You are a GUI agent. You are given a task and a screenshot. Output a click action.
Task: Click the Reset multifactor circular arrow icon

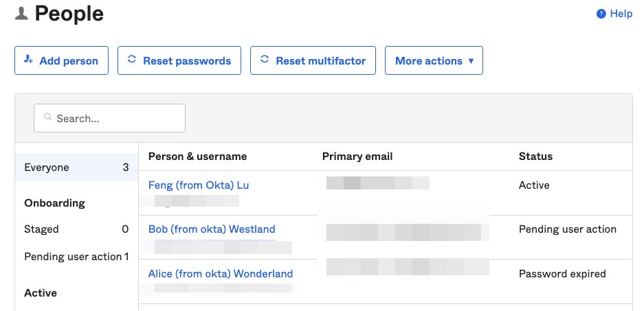pyautogui.click(x=265, y=60)
